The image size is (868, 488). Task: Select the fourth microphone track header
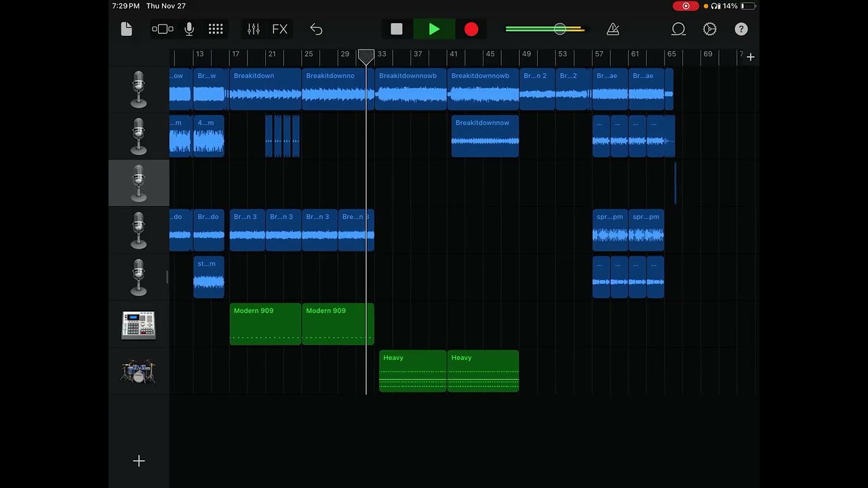pyautogui.click(x=138, y=230)
